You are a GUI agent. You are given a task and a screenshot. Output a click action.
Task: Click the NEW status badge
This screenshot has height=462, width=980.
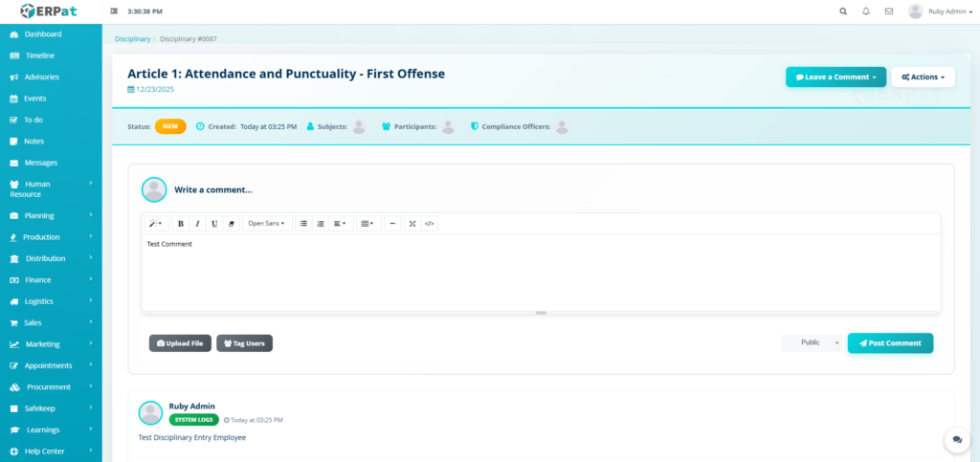click(x=170, y=126)
